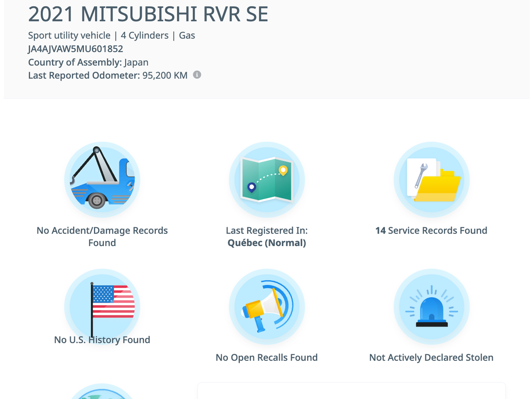Screen dimensions: 532x399
Task: Click the odometer info icon
Action: click(197, 75)
